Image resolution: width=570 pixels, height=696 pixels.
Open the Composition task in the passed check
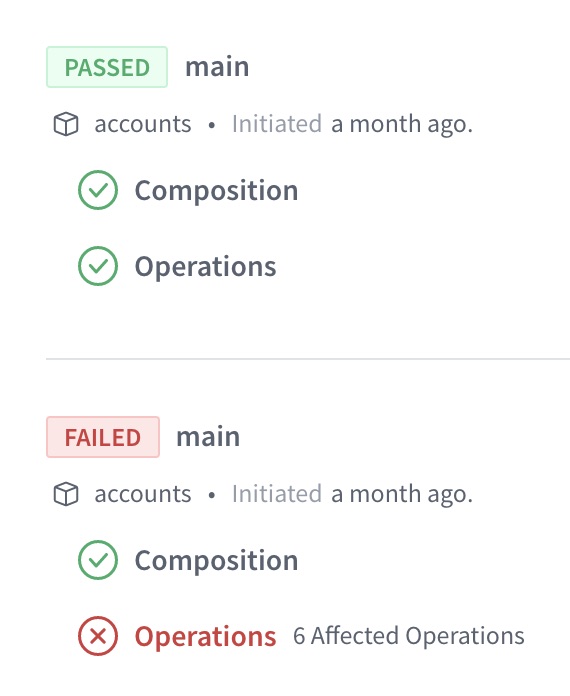216,191
